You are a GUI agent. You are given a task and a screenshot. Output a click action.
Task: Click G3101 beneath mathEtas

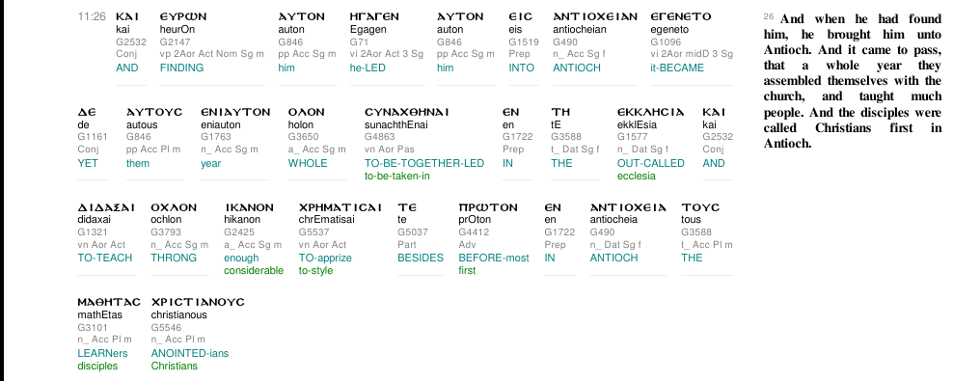[x=89, y=327]
